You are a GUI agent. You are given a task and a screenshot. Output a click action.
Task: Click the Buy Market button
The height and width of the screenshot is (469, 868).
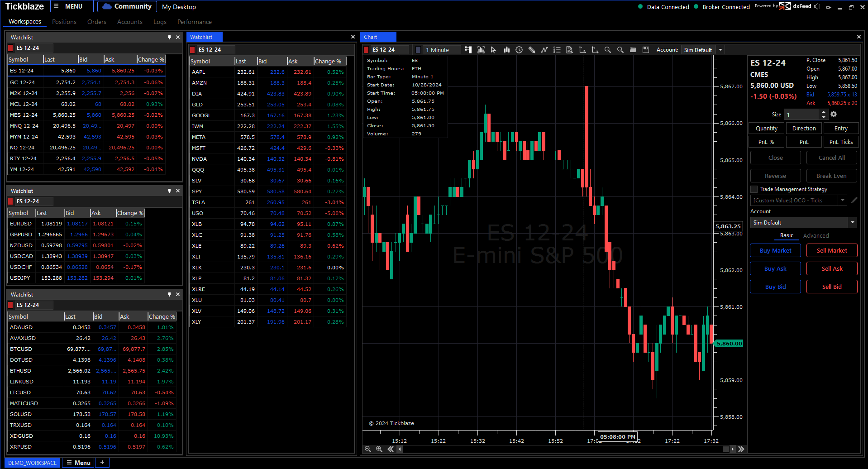point(775,250)
